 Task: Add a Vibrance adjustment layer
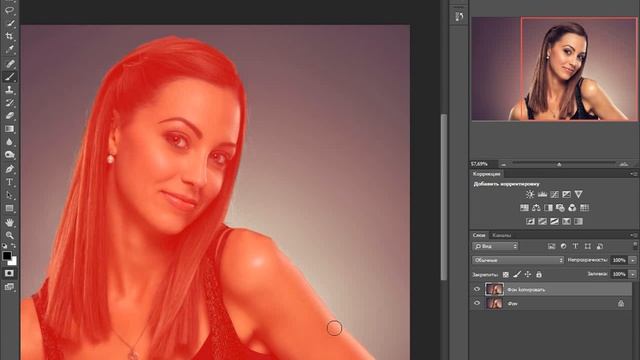coord(578,194)
